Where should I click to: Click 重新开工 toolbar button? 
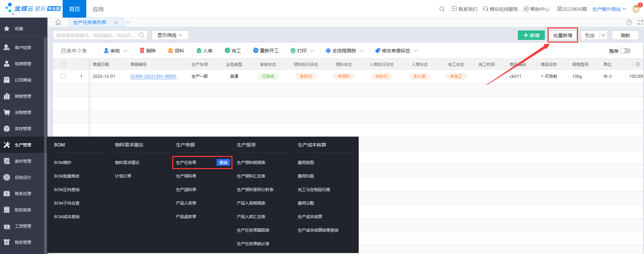[266, 51]
